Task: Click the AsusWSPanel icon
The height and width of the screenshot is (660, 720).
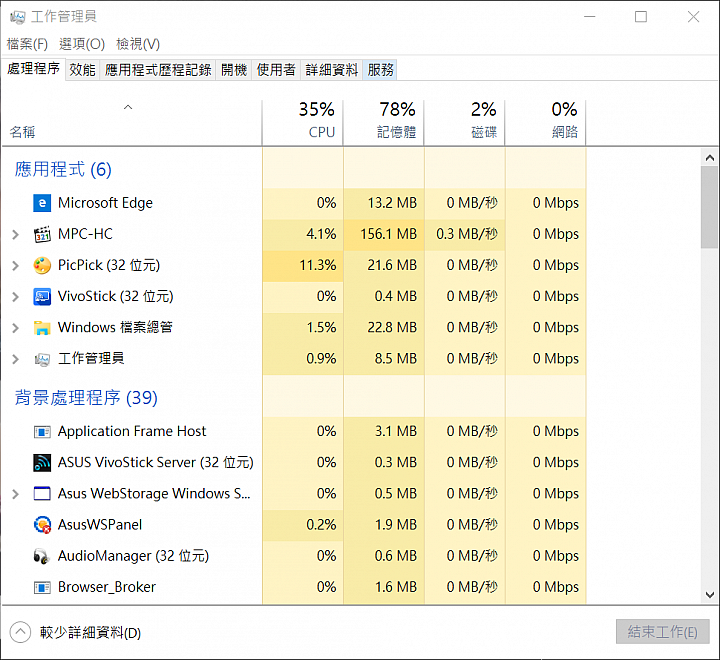Action: click(x=42, y=525)
